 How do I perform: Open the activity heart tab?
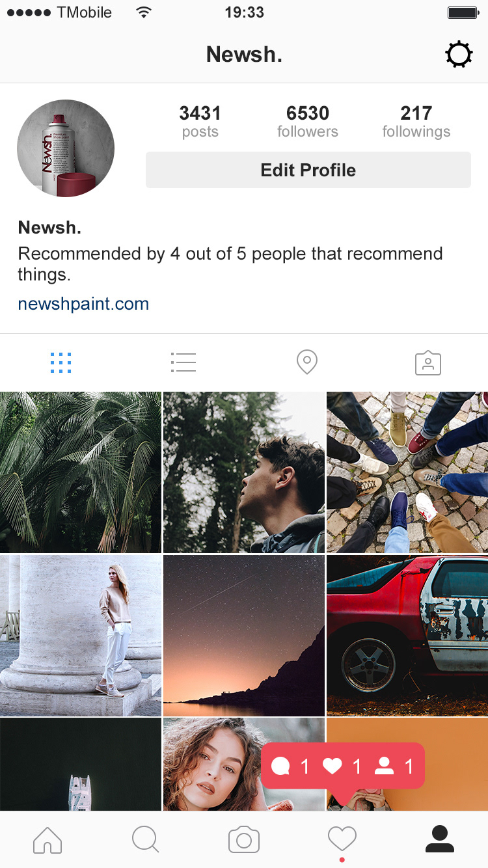pyautogui.click(x=342, y=839)
